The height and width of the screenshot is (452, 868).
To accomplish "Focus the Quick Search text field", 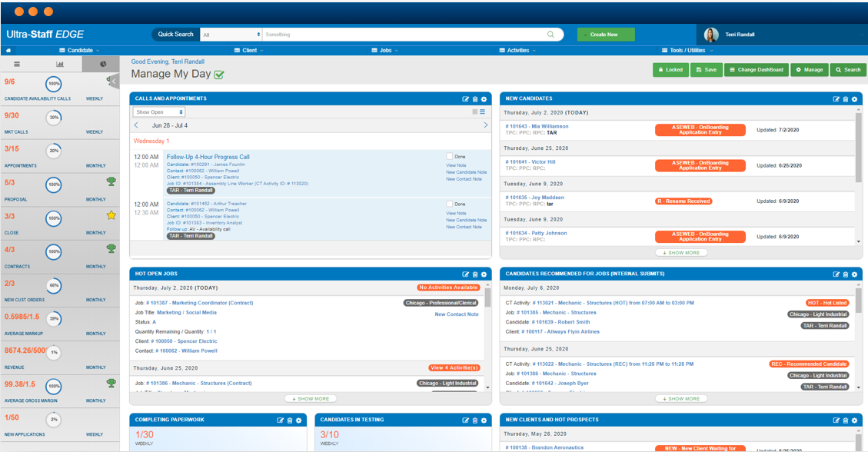I will point(404,35).
